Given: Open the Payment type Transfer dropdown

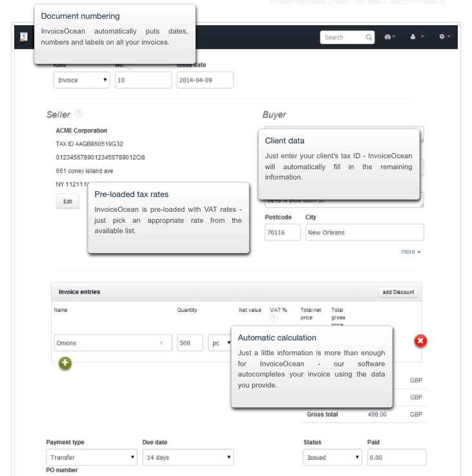Looking at the screenshot, I should (91, 457).
